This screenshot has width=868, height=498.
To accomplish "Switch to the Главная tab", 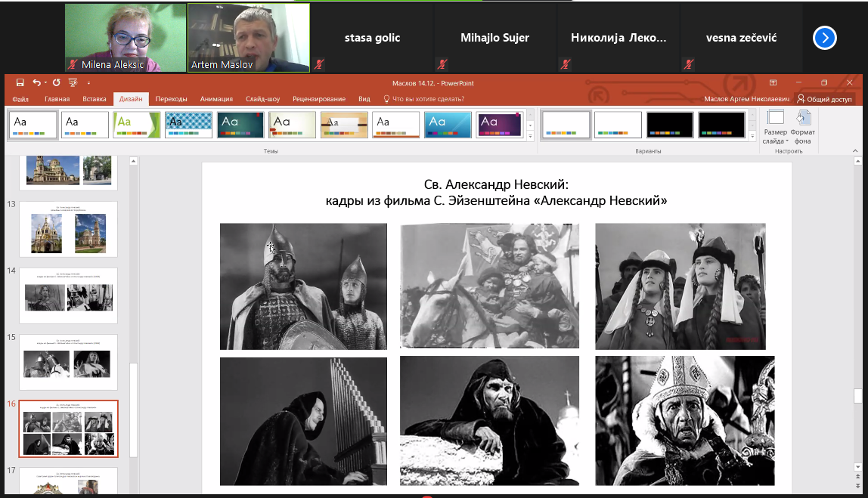I will pos(57,99).
